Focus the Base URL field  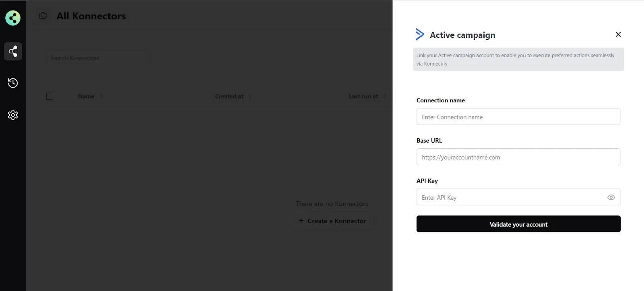click(518, 157)
